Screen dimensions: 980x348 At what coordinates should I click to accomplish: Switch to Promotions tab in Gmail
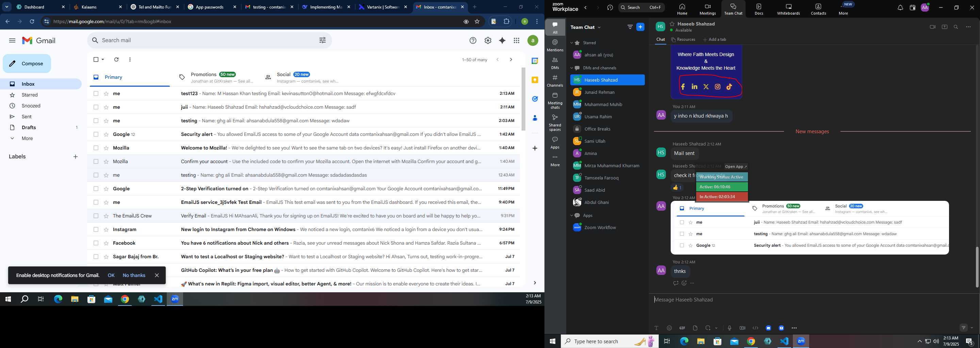point(216,77)
